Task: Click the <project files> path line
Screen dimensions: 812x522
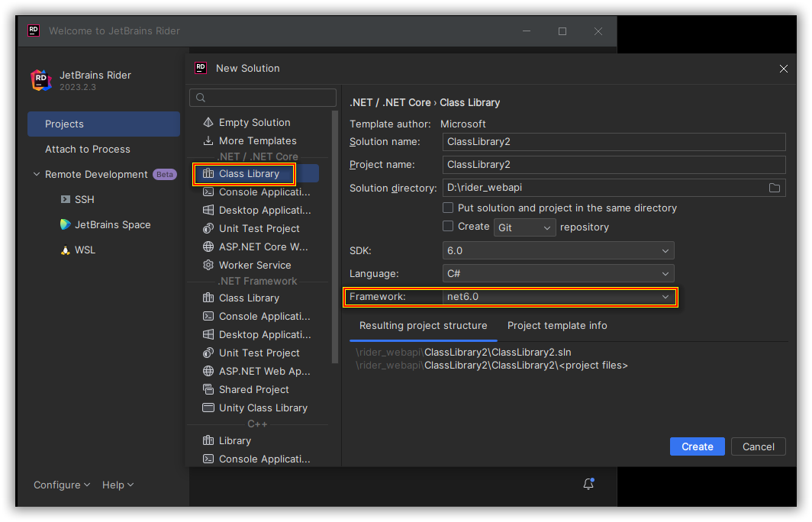Action: click(491, 365)
